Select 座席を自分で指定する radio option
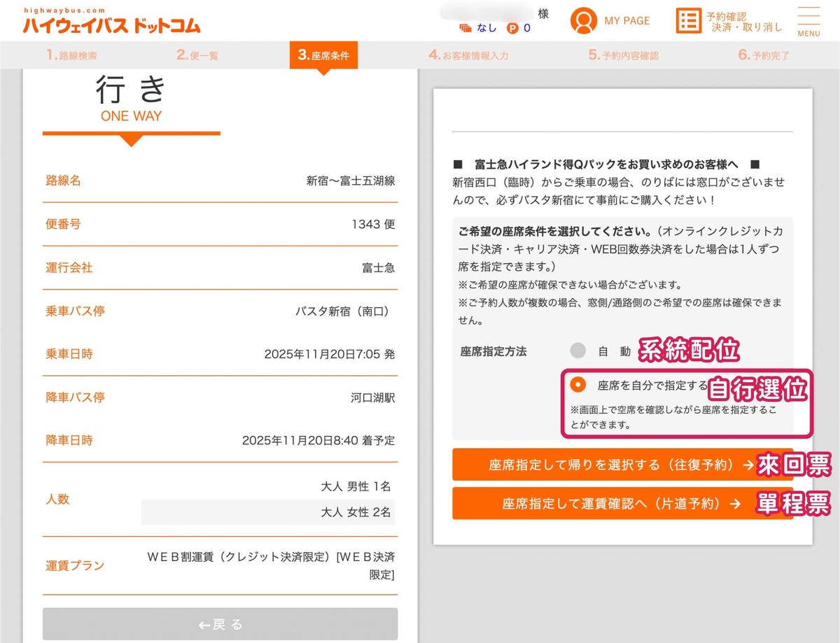The height and width of the screenshot is (643, 840). coord(577,384)
